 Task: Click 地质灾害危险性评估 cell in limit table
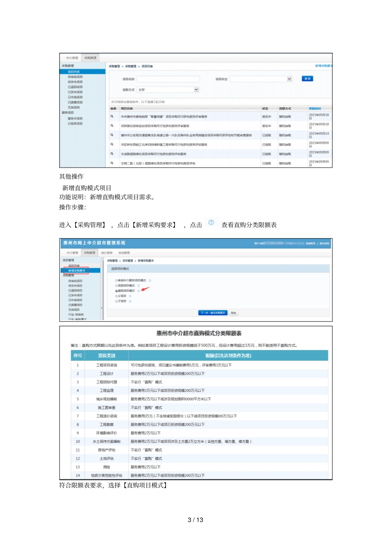pyautogui.click(x=106, y=475)
